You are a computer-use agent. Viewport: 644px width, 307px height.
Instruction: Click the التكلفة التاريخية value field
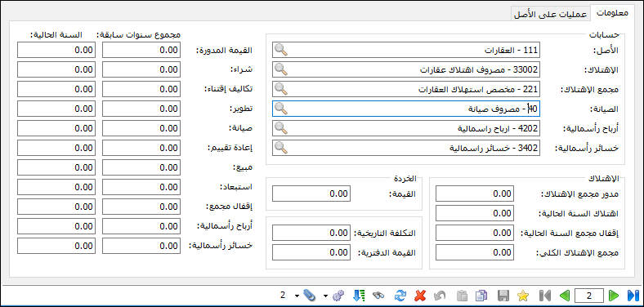coord(311,233)
